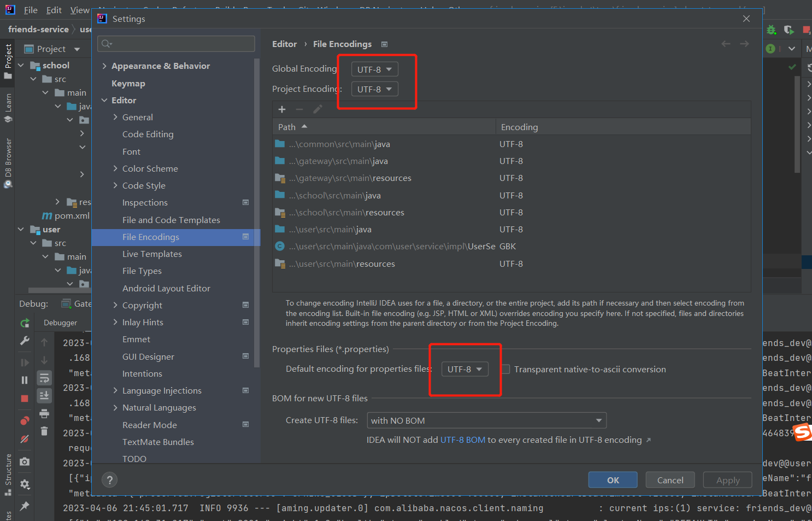Screen dimensions: 812x521
Task: Clear the debug console with trash icon
Action: point(45,431)
